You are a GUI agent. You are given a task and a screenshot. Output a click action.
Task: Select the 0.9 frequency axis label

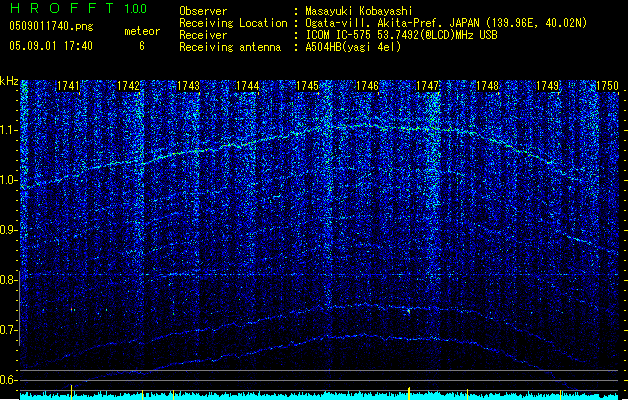[x=10, y=231]
